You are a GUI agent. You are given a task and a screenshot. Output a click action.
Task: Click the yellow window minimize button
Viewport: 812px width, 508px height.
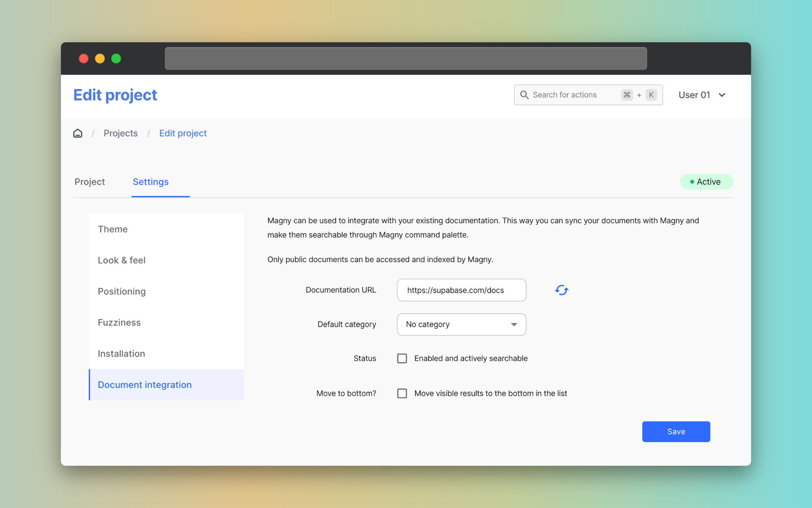[x=100, y=59]
